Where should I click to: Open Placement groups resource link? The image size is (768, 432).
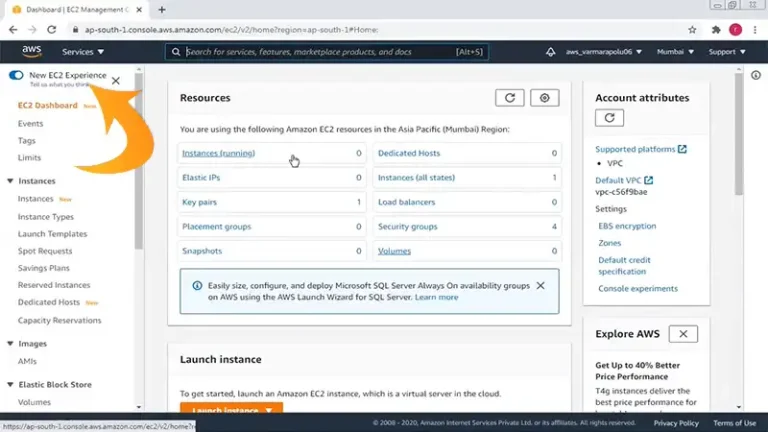pos(216,227)
